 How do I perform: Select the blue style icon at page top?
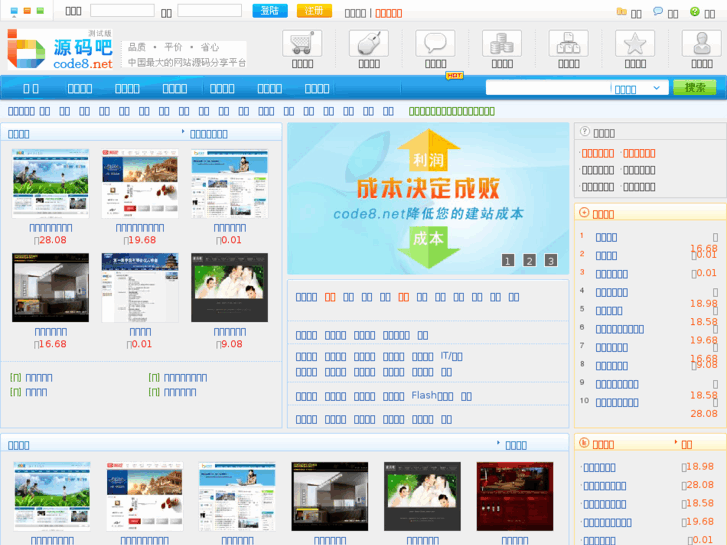14,11
